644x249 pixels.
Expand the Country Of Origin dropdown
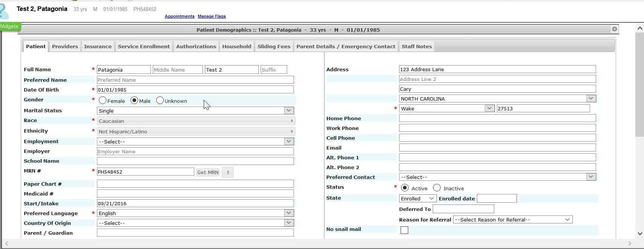tap(195, 223)
